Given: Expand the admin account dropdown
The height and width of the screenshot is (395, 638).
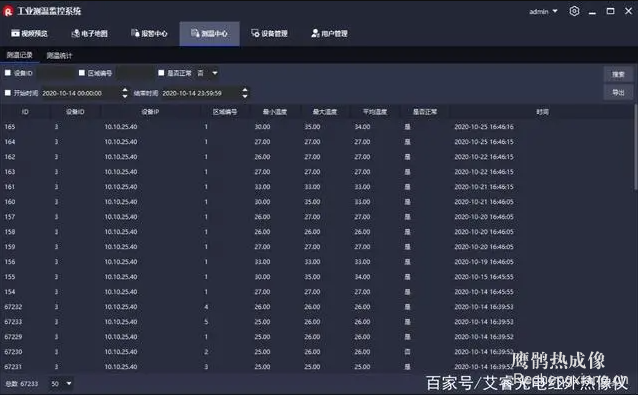Looking at the screenshot, I should click(x=543, y=11).
